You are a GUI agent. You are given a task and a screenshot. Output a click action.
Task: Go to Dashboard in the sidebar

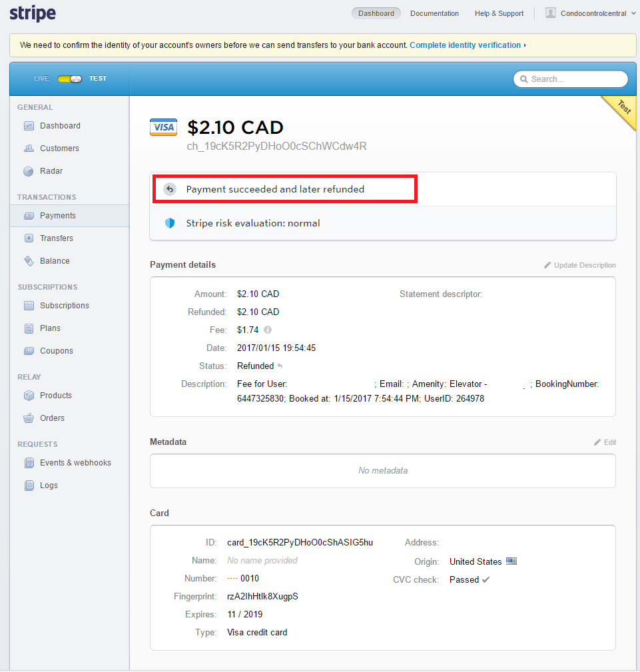(x=60, y=126)
